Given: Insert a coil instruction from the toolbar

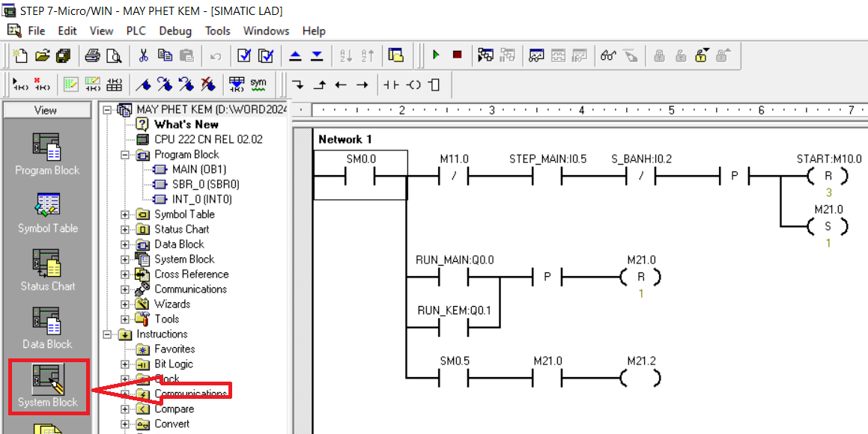Looking at the screenshot, I should (413, 85).
